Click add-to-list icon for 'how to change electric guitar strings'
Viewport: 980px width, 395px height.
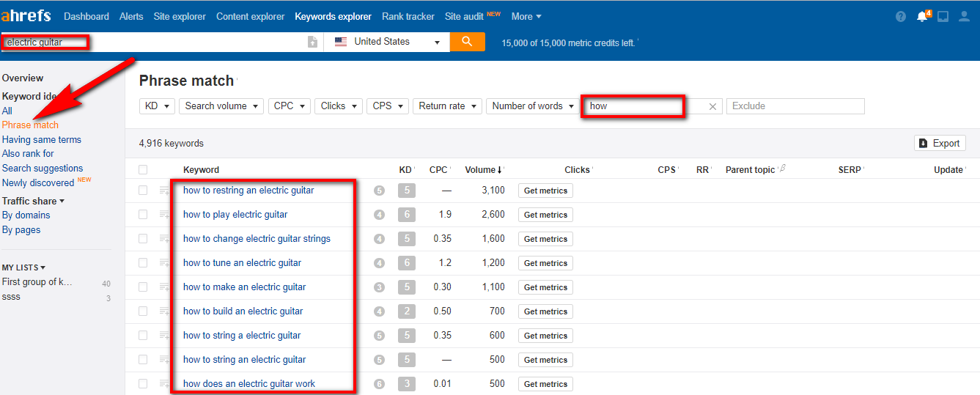tap(165, 239)
